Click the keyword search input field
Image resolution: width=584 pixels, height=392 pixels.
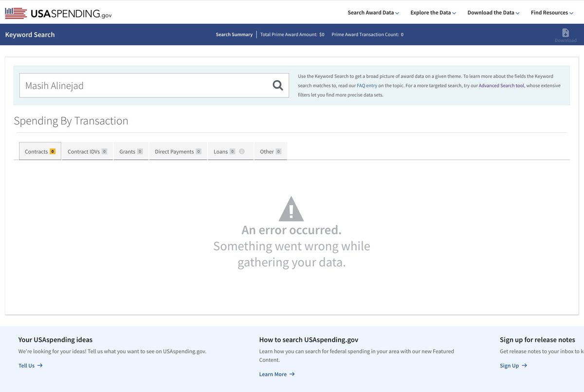(x=154, y=86)
